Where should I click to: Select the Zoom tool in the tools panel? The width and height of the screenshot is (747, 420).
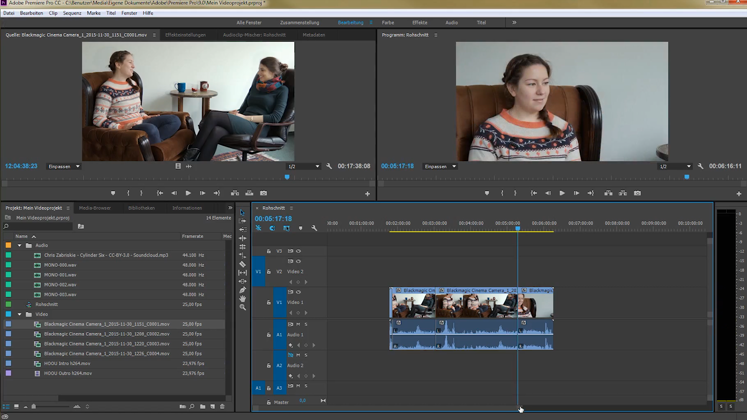point(242,308)
